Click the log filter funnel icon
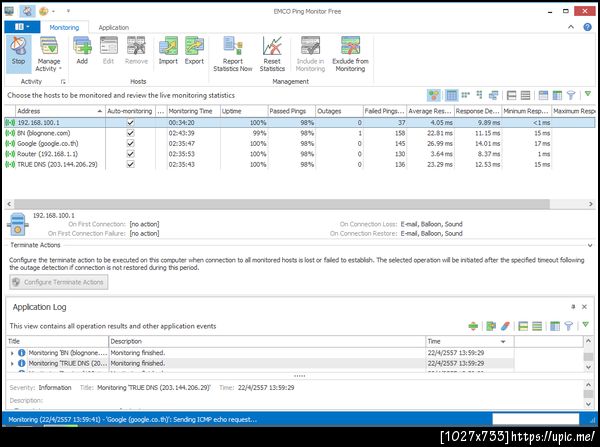This screenshot has height=447, width=600. point(568,326)
